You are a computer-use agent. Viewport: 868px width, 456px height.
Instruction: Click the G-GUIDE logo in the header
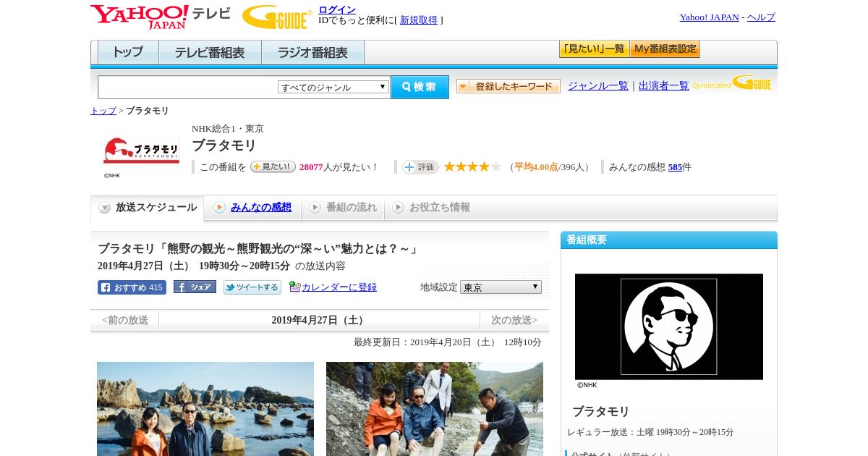tap(277, 17)
